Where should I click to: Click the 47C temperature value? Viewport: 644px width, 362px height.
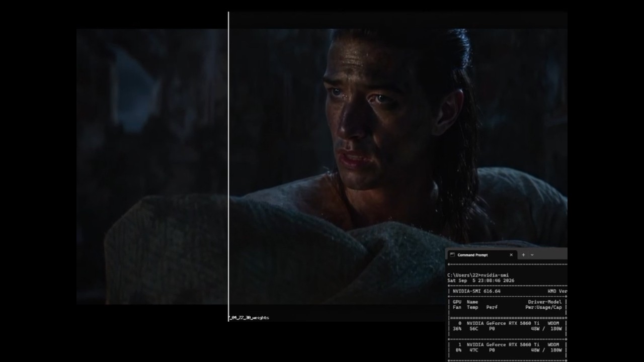(474, 350)
